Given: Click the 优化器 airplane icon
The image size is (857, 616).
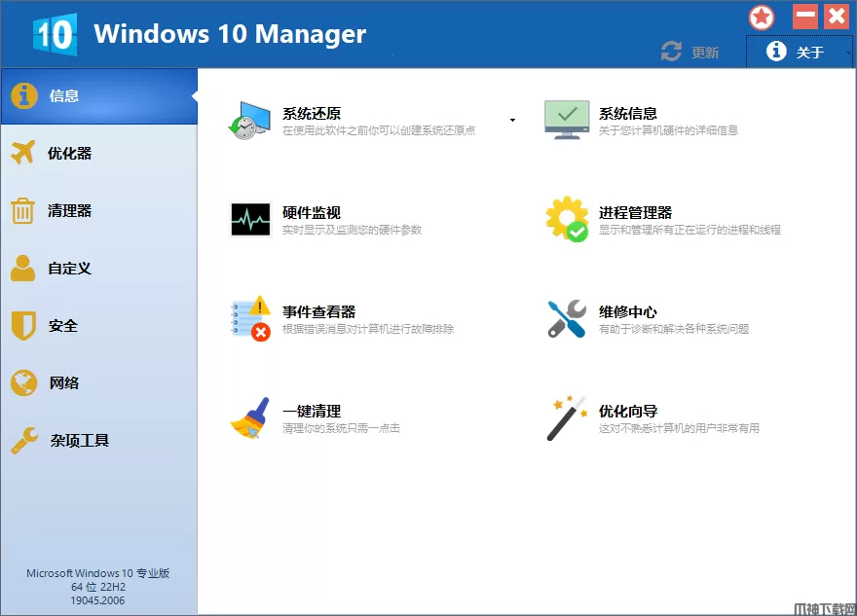Looking at the screenshot, I should [23, 153].
